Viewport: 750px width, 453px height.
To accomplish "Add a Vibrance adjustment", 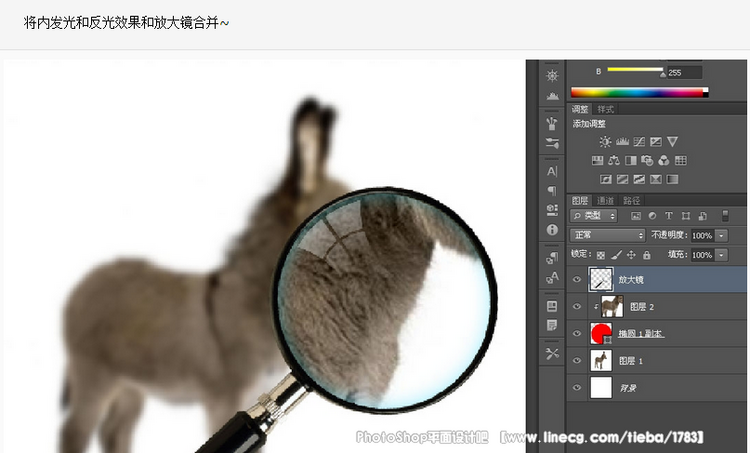I will coord(673,142).
